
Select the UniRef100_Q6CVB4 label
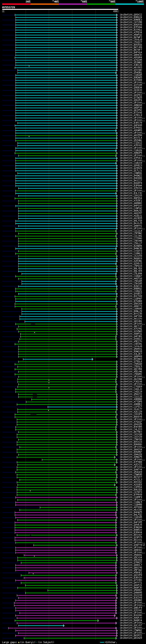click(x=131, y=369)
